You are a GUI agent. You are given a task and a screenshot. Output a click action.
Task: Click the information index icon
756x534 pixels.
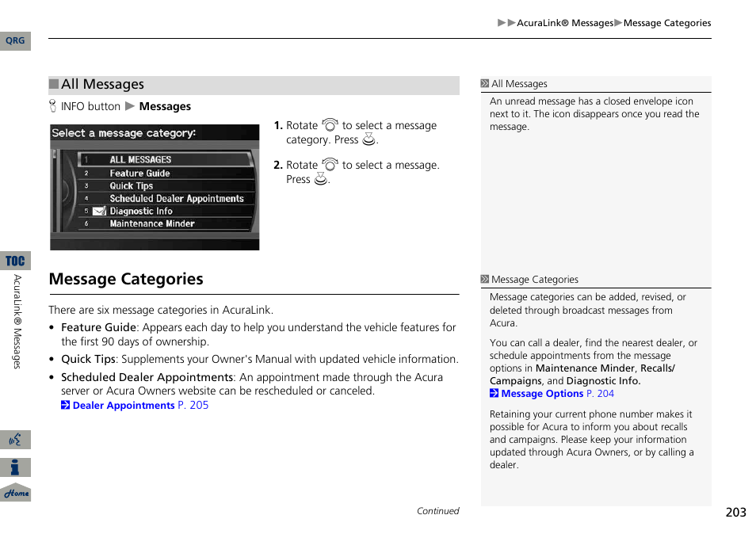pos(15,467)
